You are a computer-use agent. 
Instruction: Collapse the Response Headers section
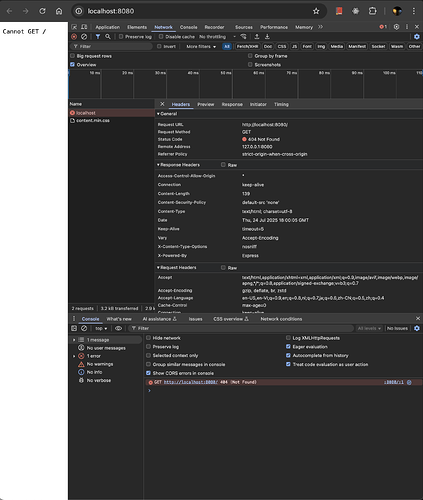(x=179, y=165)
